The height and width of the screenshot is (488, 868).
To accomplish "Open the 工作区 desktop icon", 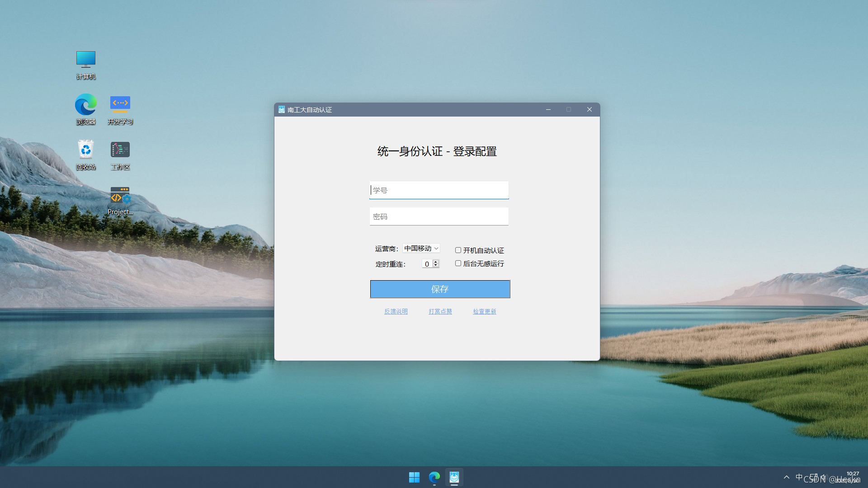I will pos(120,150).
